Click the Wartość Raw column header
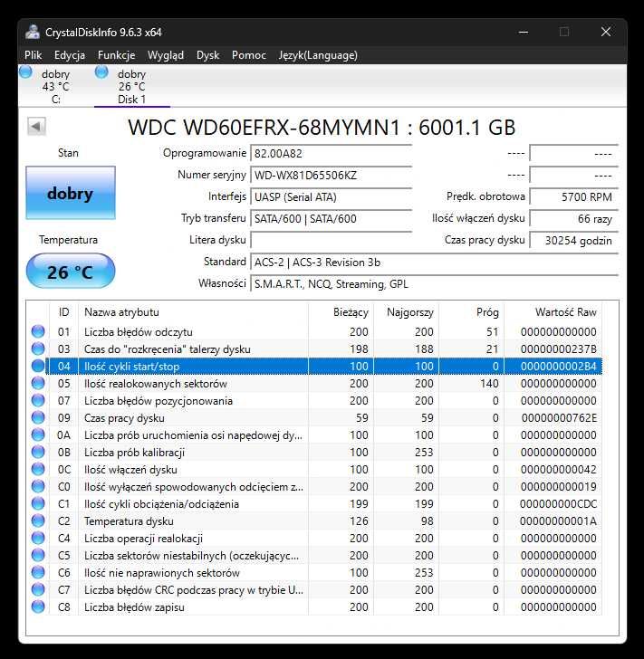Screen dimensions: 644x659 [x=553, y=311]
